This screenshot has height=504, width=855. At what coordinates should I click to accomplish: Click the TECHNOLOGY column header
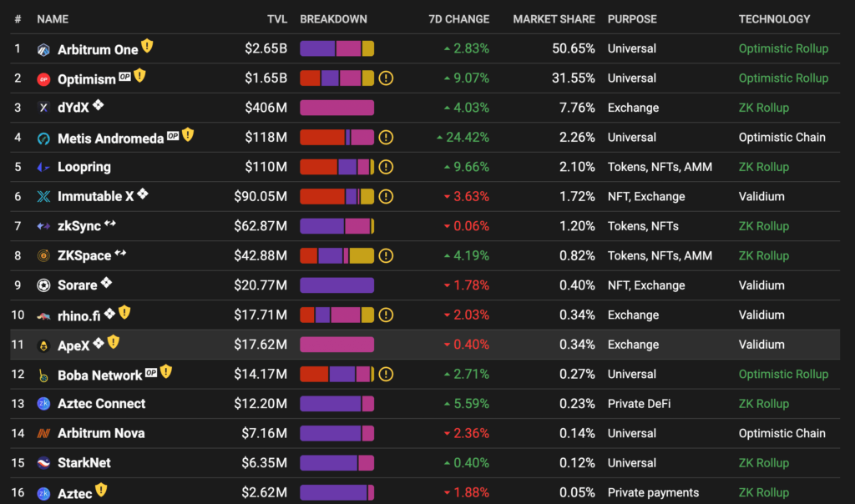tap(774, 19)
